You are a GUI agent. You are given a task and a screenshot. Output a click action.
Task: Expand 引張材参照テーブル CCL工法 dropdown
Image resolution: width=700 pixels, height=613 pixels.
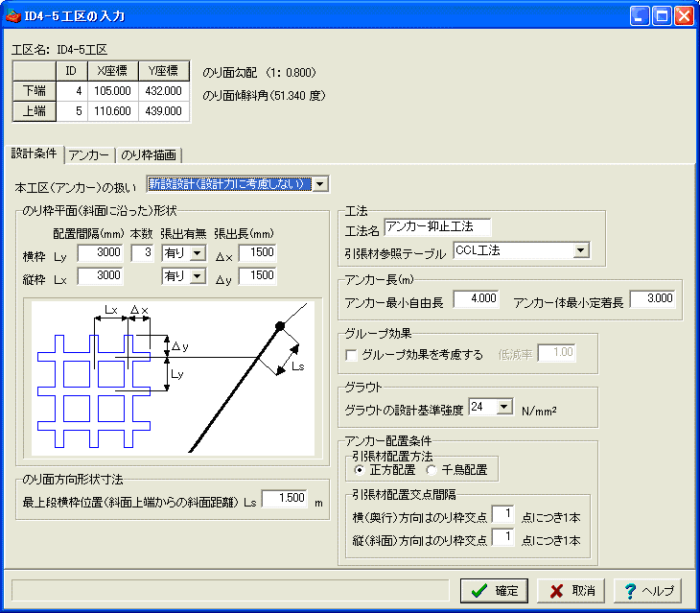[580, 250]
